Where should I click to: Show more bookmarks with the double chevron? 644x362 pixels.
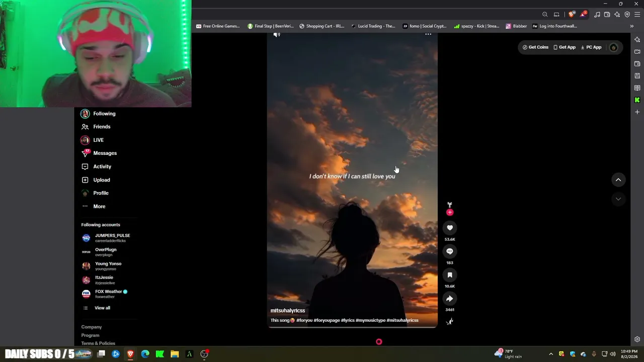click(632, 26)
